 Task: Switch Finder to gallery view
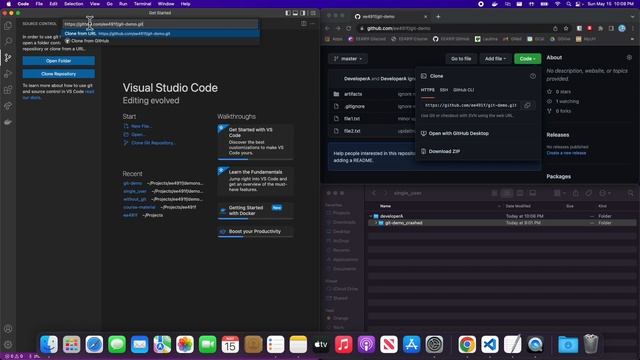pyautogui.click(x=533, y=193)
